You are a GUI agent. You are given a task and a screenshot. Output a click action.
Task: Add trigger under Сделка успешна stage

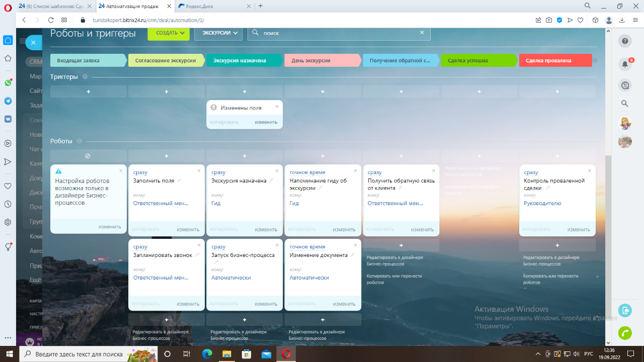(479, 92)
